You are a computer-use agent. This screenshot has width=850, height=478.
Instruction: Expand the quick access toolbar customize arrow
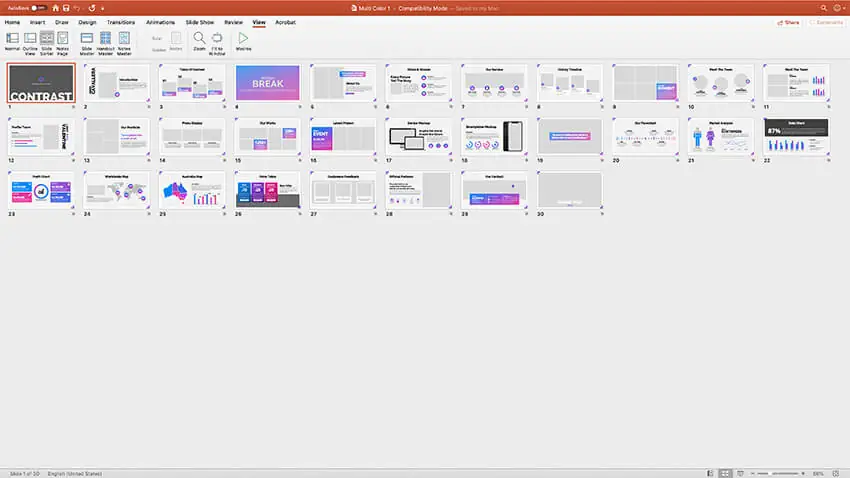pos(102,8)
